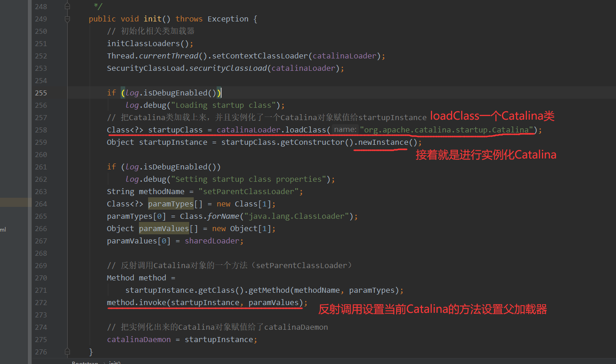Click the "java.lang.ClassLoader" string
Screen dimensions: 616x364
point(297,216)
